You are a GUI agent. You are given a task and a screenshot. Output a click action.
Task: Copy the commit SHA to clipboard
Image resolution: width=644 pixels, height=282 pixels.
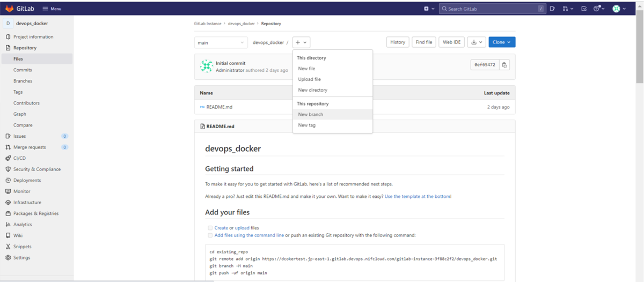pyautogui.click(x=504, y=65)
